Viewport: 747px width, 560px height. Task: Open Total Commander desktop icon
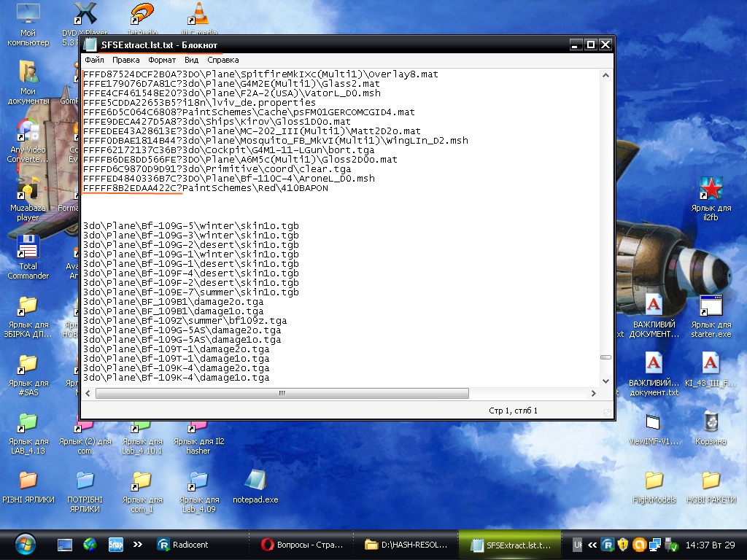pyautogui.click(x=28, y=257)
